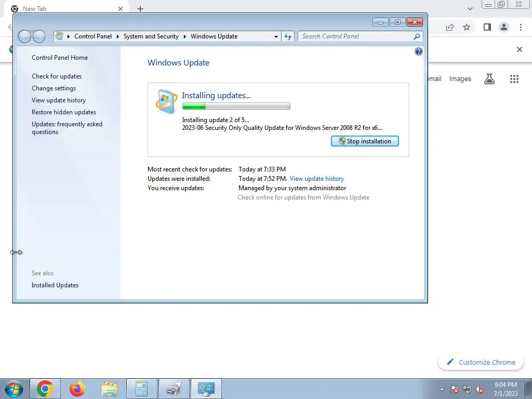Click the 2023-06 Security Only Quality Update text
Screen dimensions: 532x399
point(282,128)
